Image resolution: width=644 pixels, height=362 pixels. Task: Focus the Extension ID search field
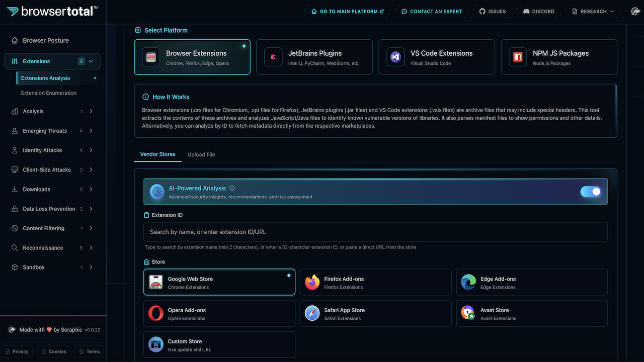click(376, 232)
